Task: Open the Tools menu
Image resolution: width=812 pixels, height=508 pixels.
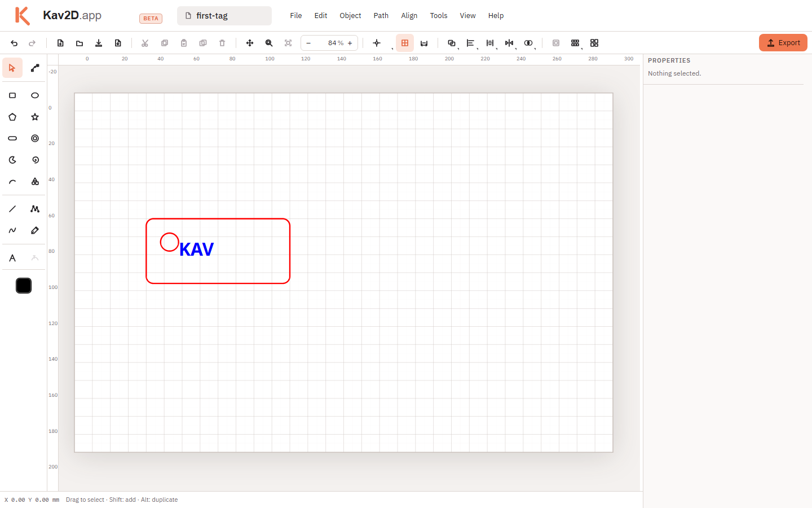Action: [x=439, y=16]
